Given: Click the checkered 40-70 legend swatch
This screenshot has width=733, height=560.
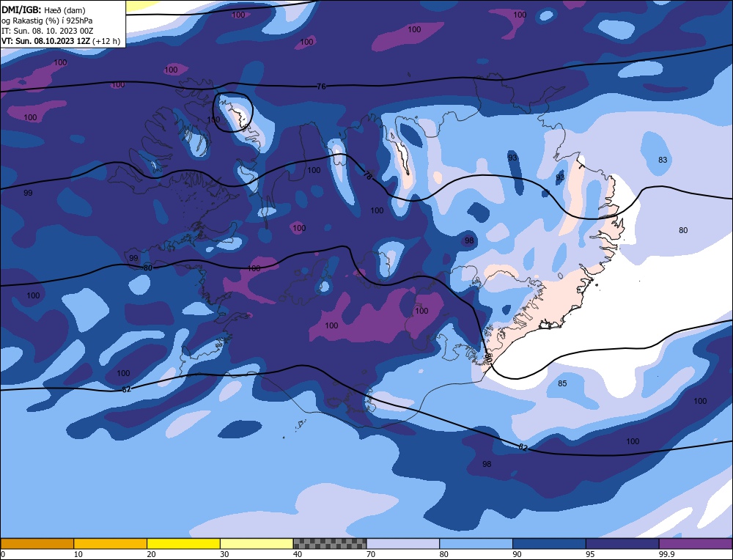Looking at the screenshot, I should tap(330, 543).
